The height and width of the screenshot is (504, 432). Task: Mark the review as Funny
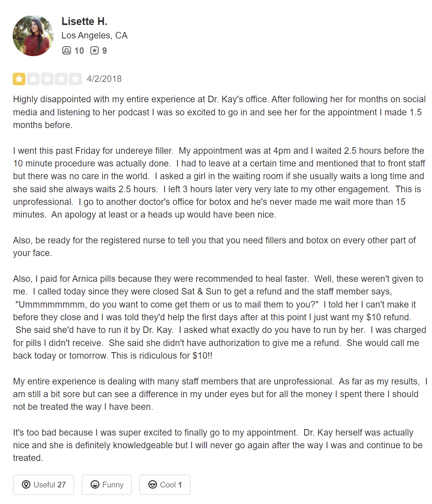pyautogui.click(x=107, y=485)
